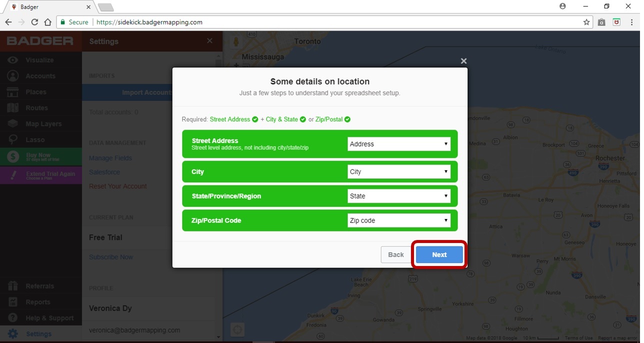The image size is (644, 343).
Task: Open a new browser tab
Action: [x=106, y=7]
